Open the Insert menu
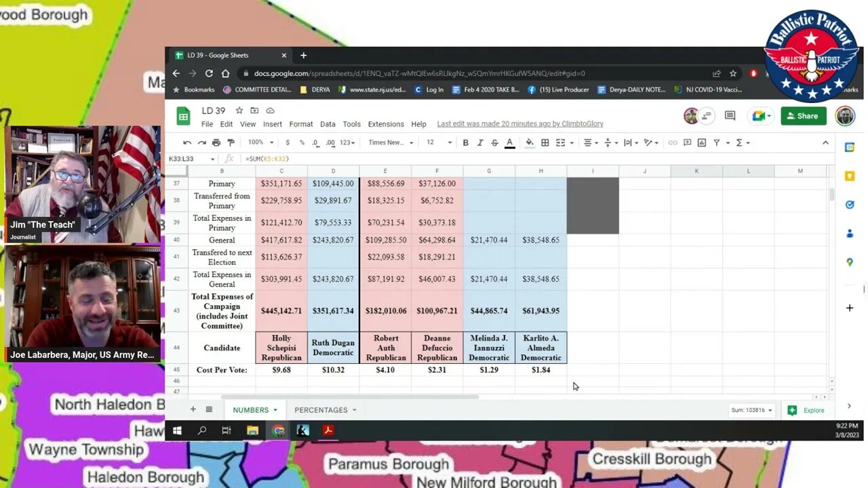868x488 pixels. click(x=273, y=124)
